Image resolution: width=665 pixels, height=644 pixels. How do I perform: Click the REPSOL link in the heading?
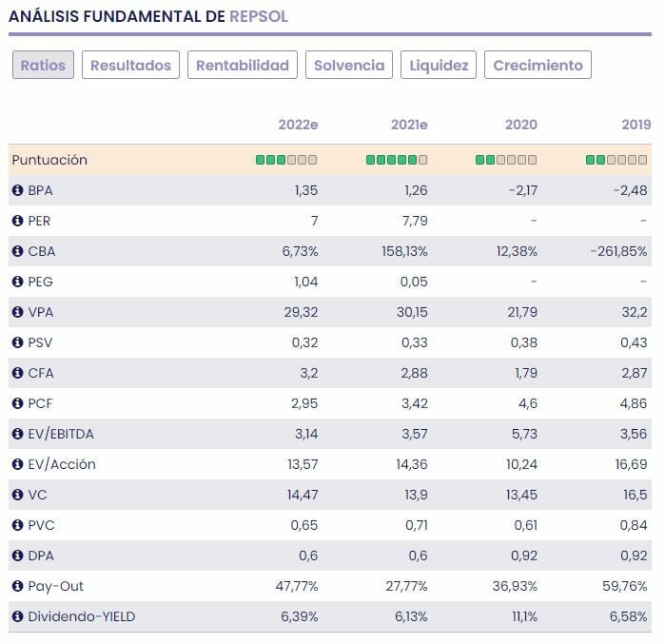coord(259,16)
